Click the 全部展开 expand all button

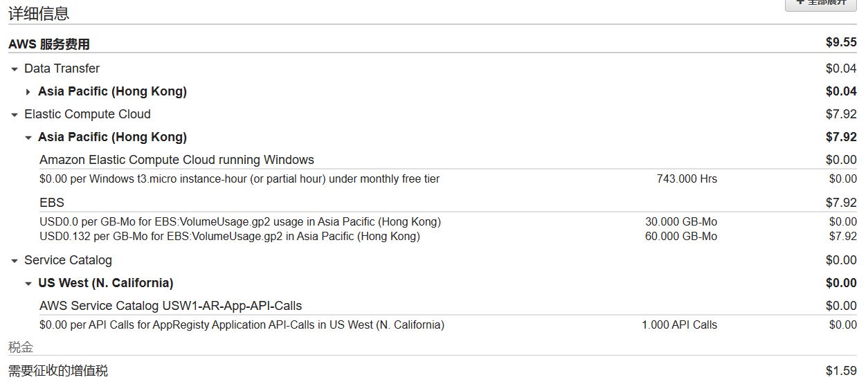pos(822,3)
